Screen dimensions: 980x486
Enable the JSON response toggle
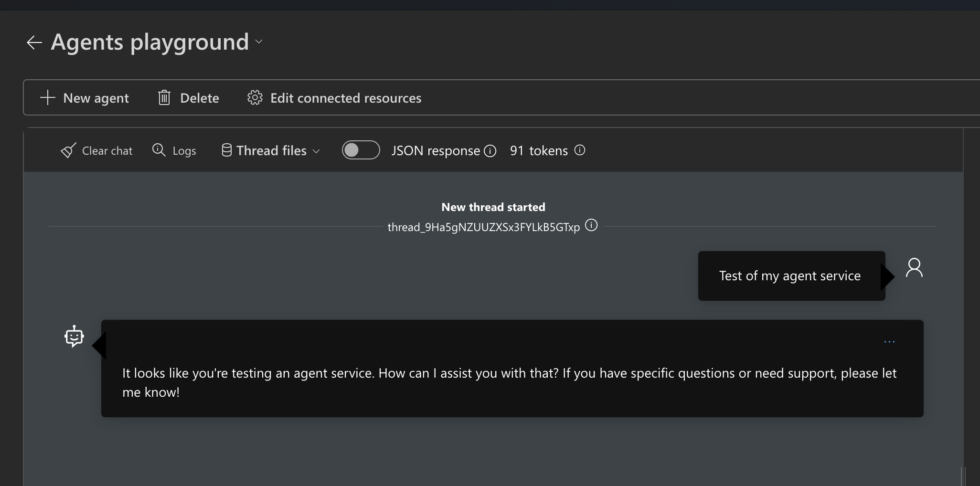coord(361,150)
